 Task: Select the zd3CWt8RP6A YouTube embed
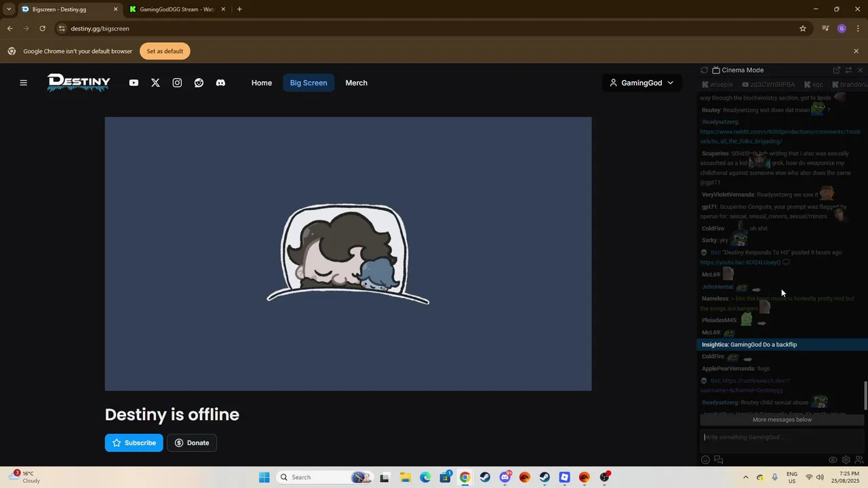coord(768,85)
